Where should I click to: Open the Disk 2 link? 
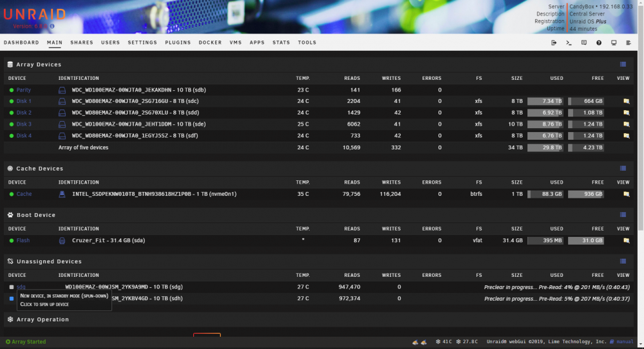coord(24,113)
